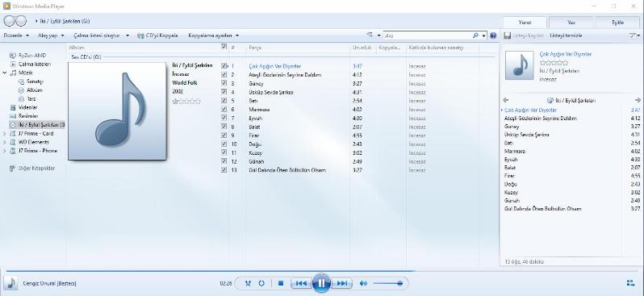The width and height of the screenshot is (644, 296).
Task: Skip to the next track
Action: (341, 283)
